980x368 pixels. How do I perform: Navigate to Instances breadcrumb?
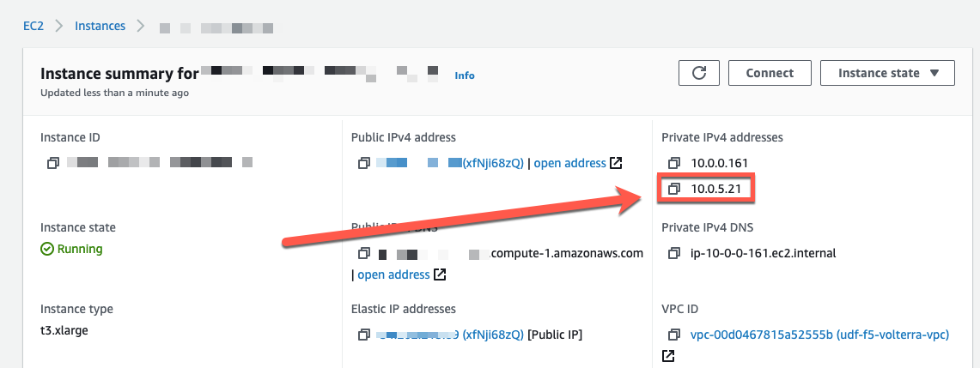pyautogui.click(x=100, y=26)
